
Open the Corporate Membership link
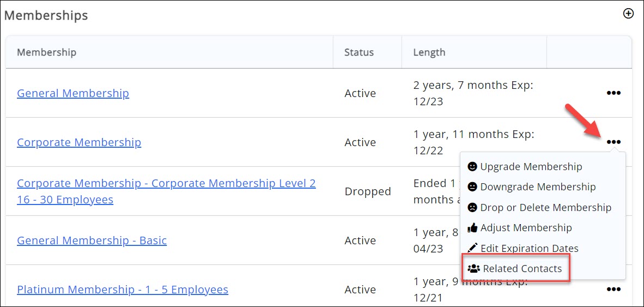click(79, 142)
